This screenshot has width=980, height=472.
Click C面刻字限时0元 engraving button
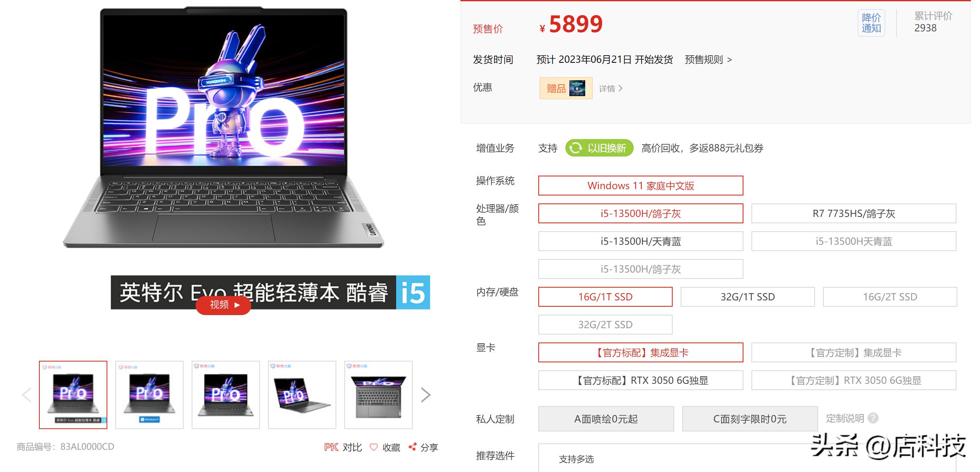pos(750,419)
